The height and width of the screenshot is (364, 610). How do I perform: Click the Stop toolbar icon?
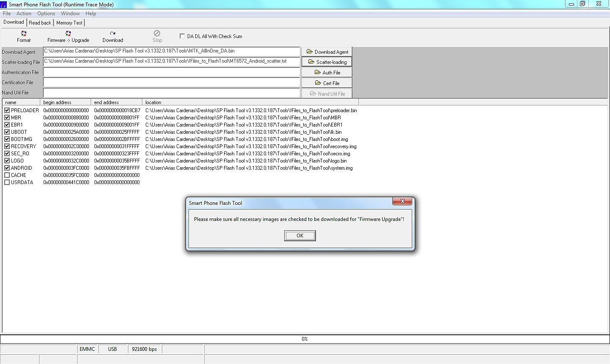(157, 33)
